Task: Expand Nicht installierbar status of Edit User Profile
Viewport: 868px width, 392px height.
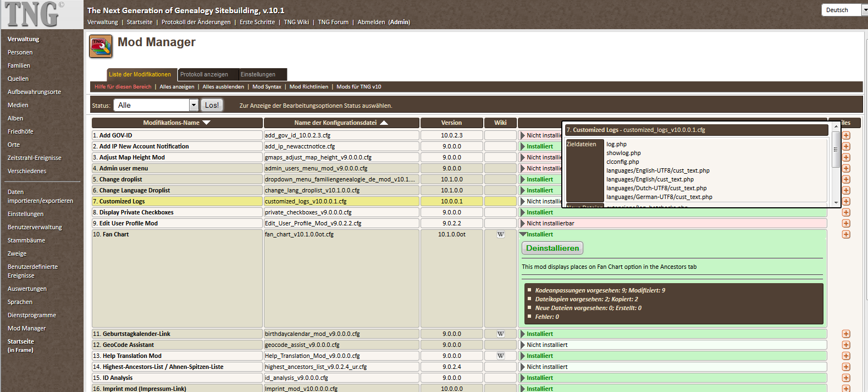Action: 522,223
